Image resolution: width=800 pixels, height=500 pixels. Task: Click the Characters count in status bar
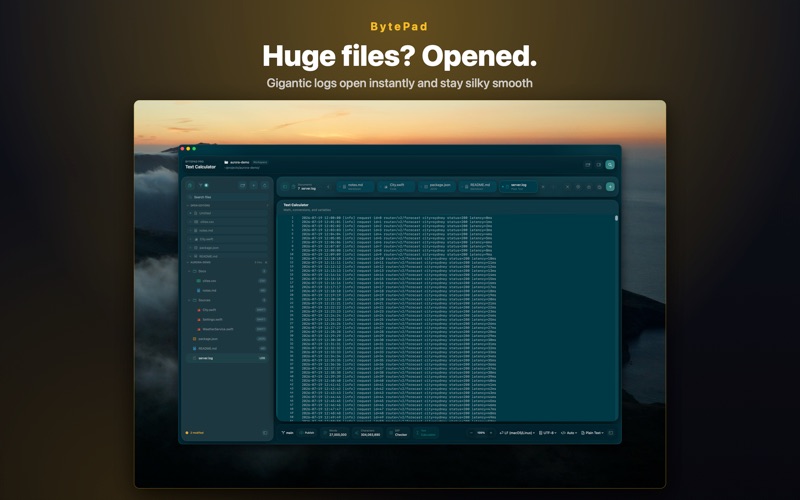tap(368, 433)
